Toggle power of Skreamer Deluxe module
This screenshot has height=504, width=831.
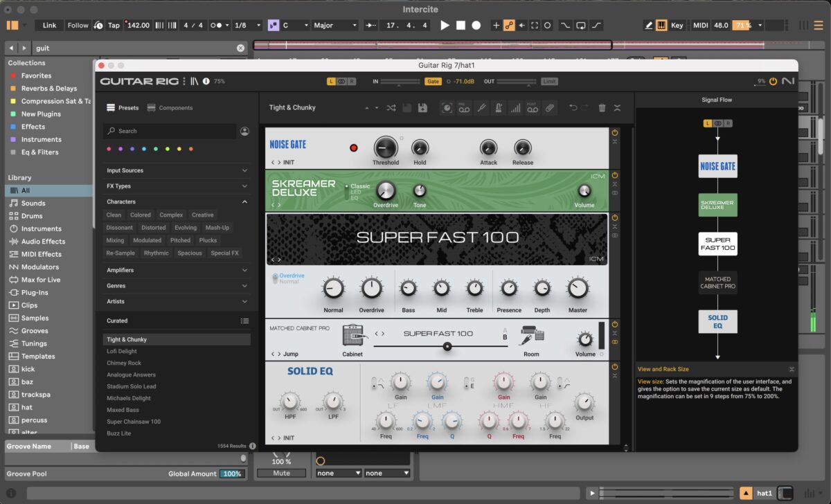615,175
